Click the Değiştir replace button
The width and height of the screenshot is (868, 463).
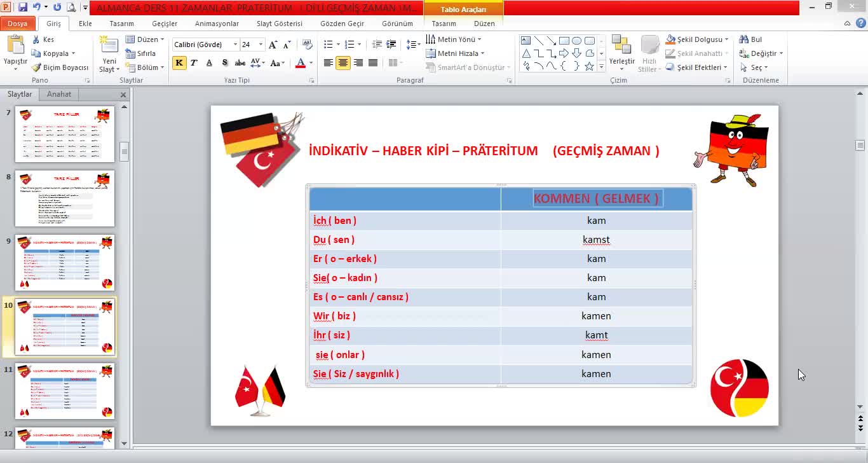761,53
